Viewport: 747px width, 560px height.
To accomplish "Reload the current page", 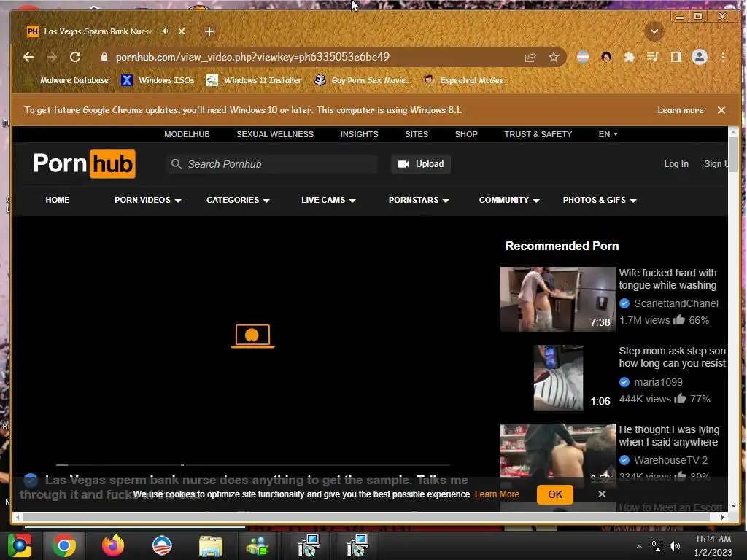I will point(75,57).
